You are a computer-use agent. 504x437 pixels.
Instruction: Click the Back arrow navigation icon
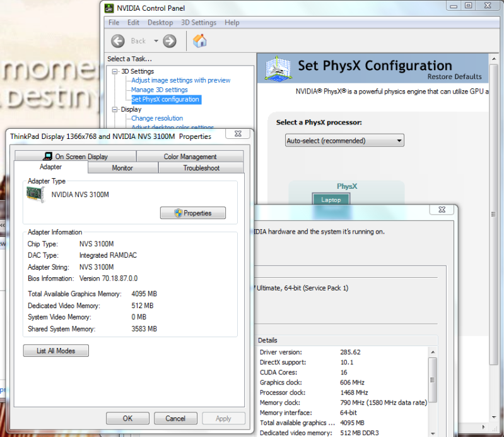coord(118,41)
